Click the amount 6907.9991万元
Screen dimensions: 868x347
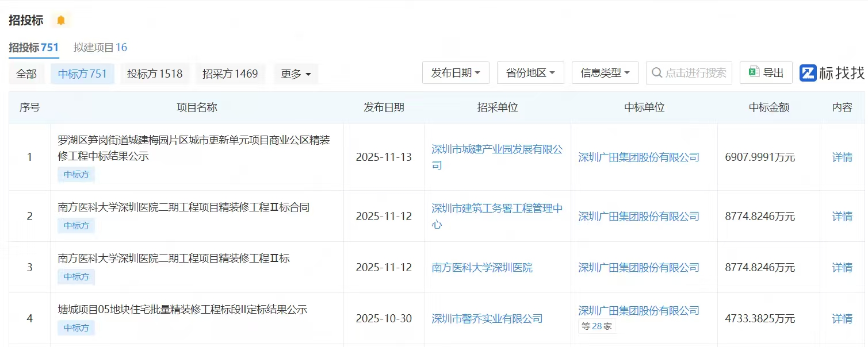tap(760, 157)
